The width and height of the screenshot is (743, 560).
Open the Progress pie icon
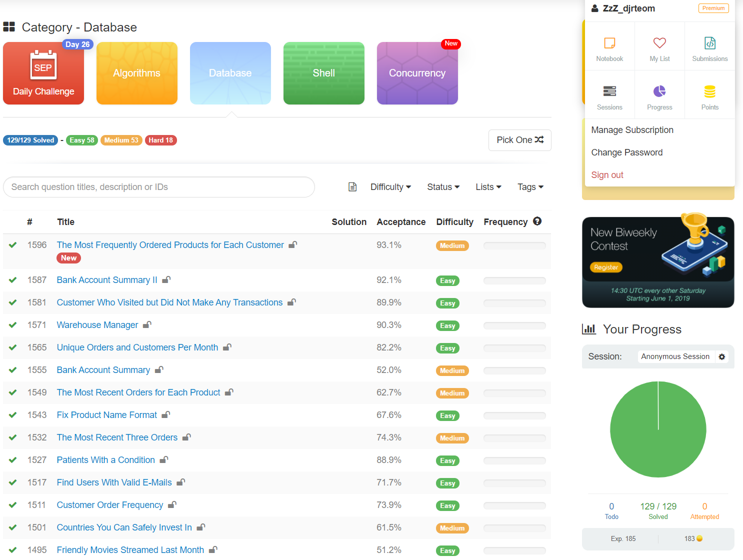659,91
